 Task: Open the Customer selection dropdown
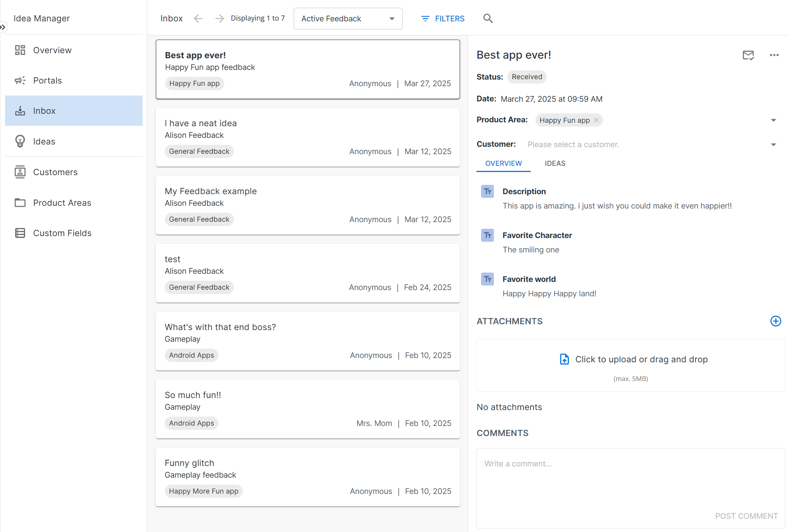pos(774,144)
